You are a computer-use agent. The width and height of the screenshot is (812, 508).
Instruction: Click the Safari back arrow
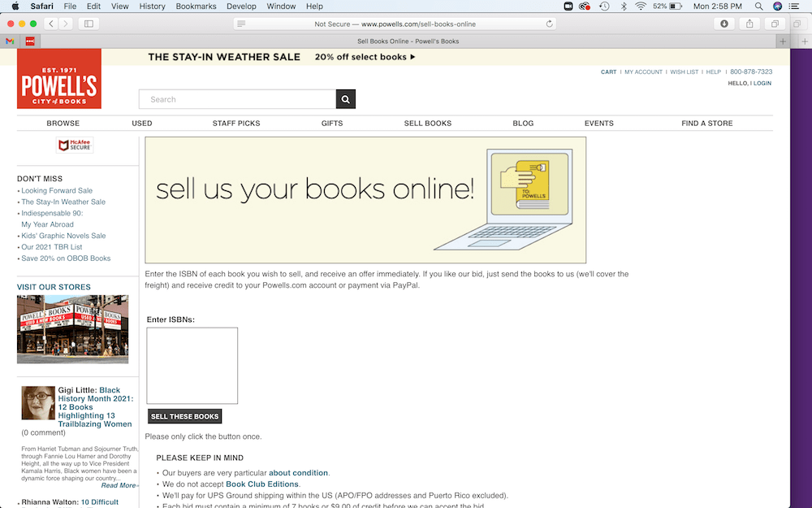point(50,24)
